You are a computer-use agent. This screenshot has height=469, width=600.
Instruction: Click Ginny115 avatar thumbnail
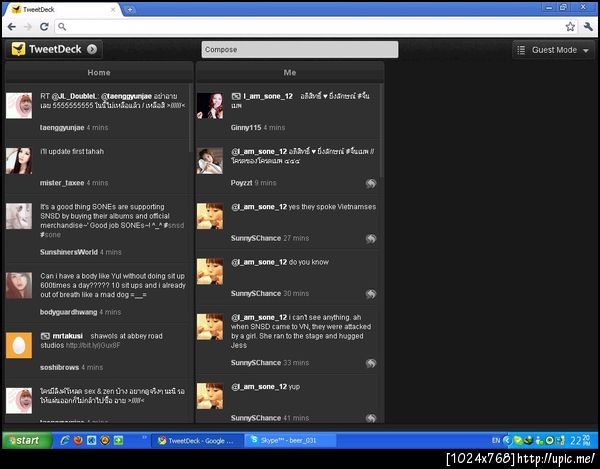pyautogui.click(x=210, y=106)
